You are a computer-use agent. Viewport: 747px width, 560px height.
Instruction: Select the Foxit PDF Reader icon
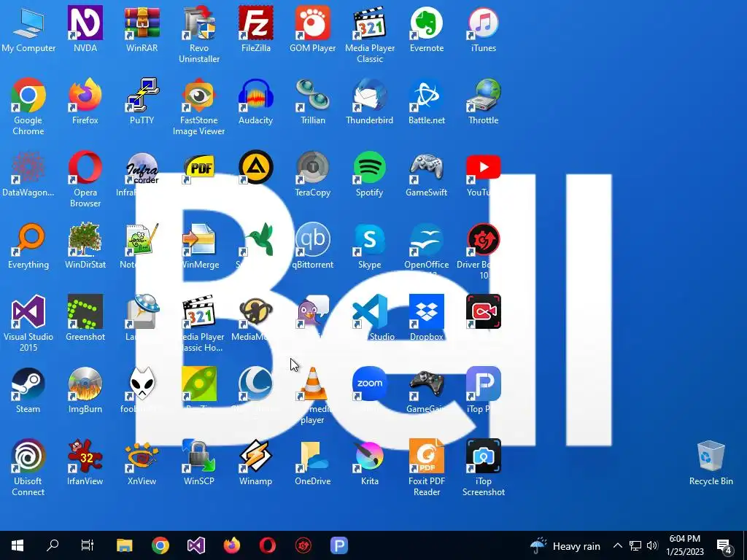(x=426, y=456)
